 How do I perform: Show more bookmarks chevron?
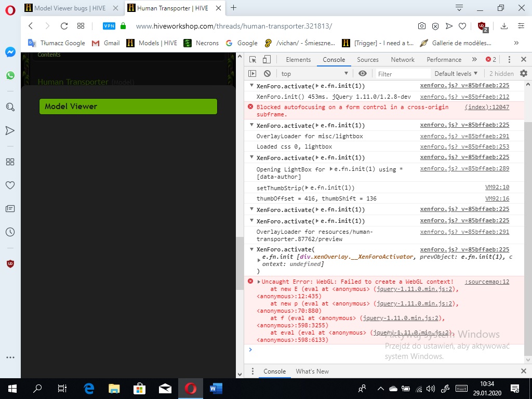pyautogui.click(x=516, y=43)
